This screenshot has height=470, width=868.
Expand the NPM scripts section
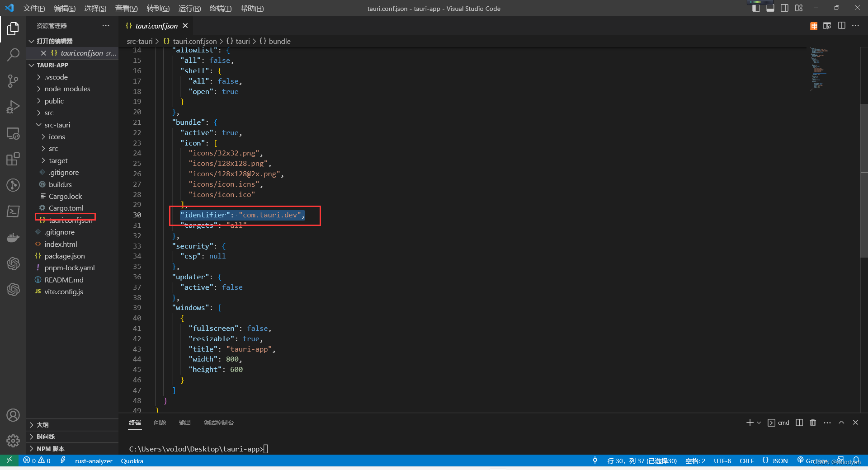click(x=72, y=449)
